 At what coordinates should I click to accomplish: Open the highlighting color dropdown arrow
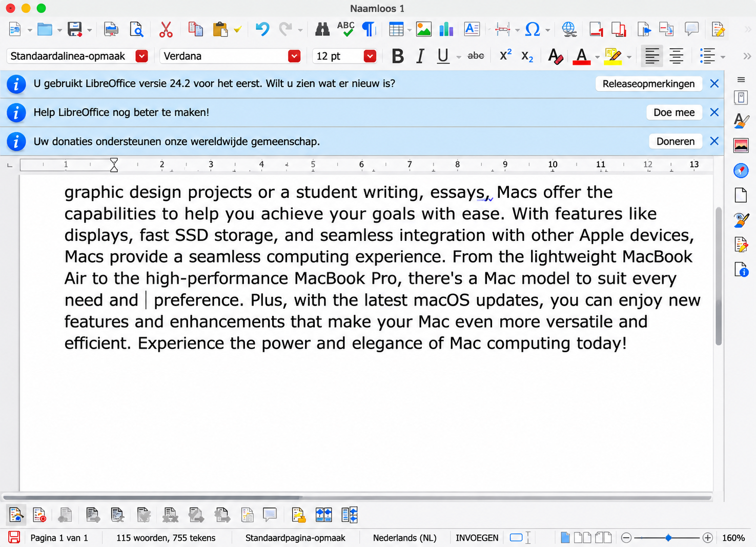point(629,57)
